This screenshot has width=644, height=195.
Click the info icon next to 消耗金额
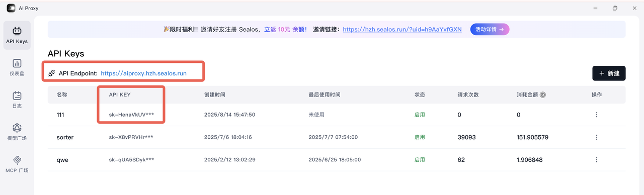click(543, 94)
